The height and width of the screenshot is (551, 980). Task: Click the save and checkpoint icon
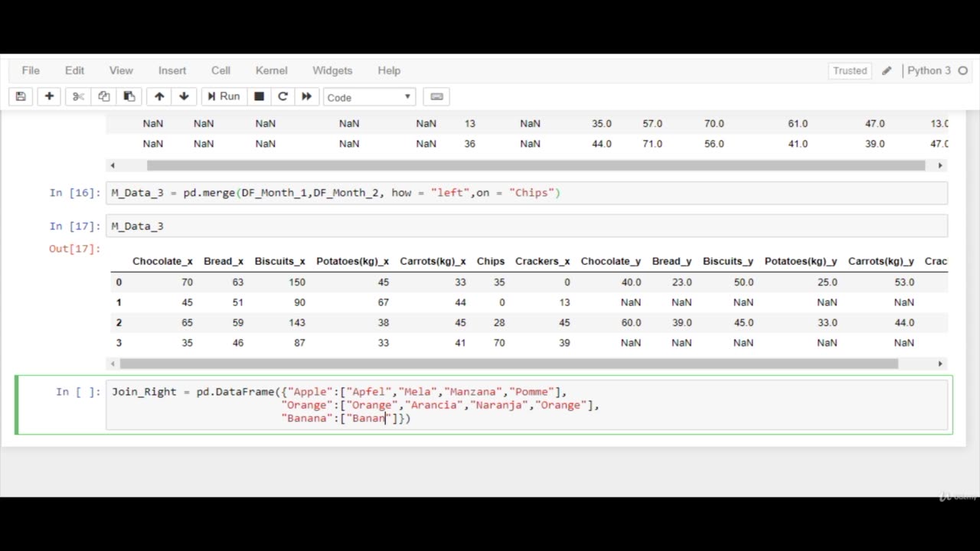pyautogui.click(x=21, y=96)
